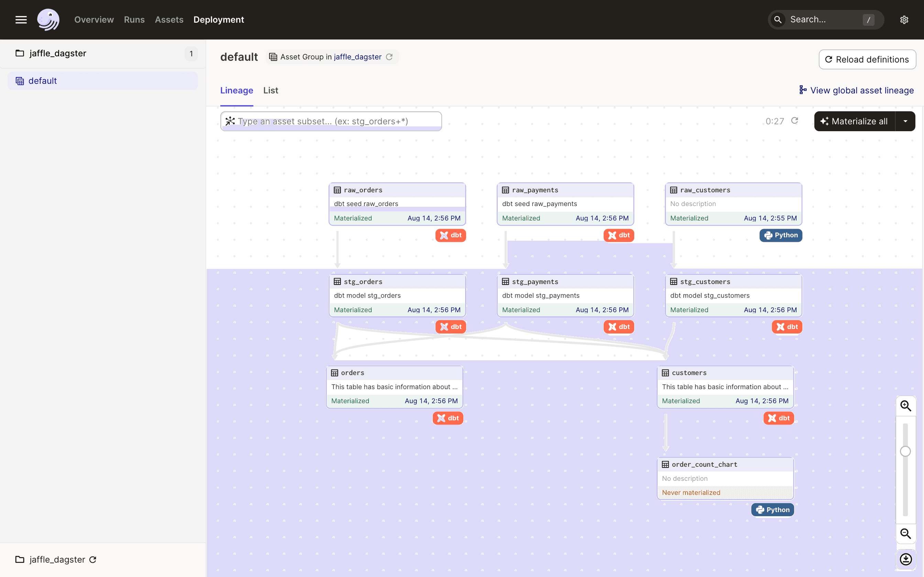Screen dimensions: 924x577
Task: Refresh the lineage graph next to the timer
Action: (795, 121)
